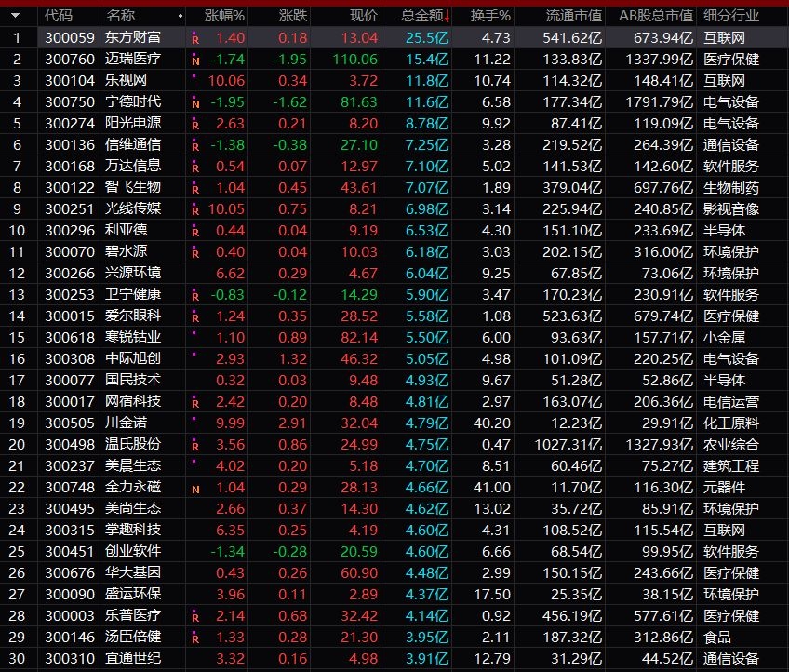This screenshot has width=789, height=672.
Task: Select stock name 华大基因
Action: click(x=133, y=572)
